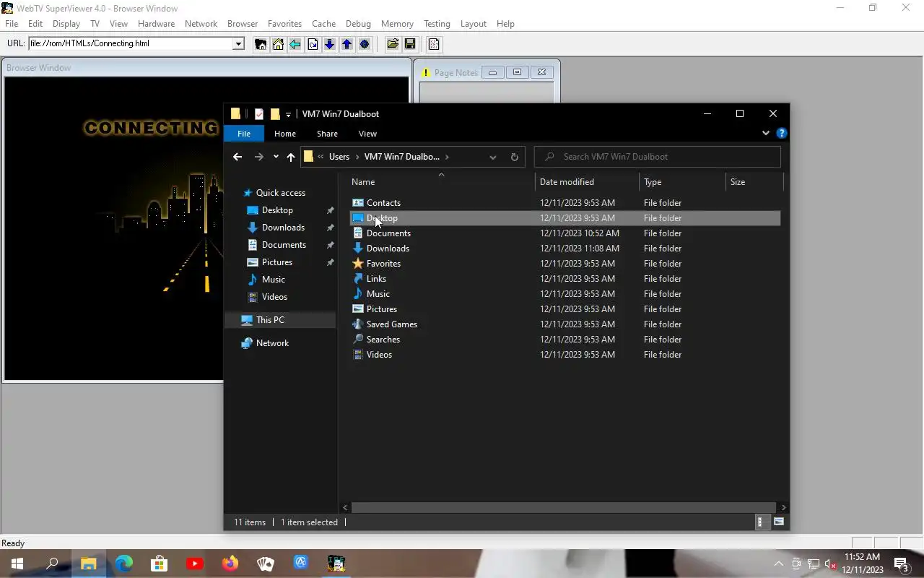924x578 pixels.
Task: Click the page reload icon in WebTV toolbar
Action: coord(313,44)
